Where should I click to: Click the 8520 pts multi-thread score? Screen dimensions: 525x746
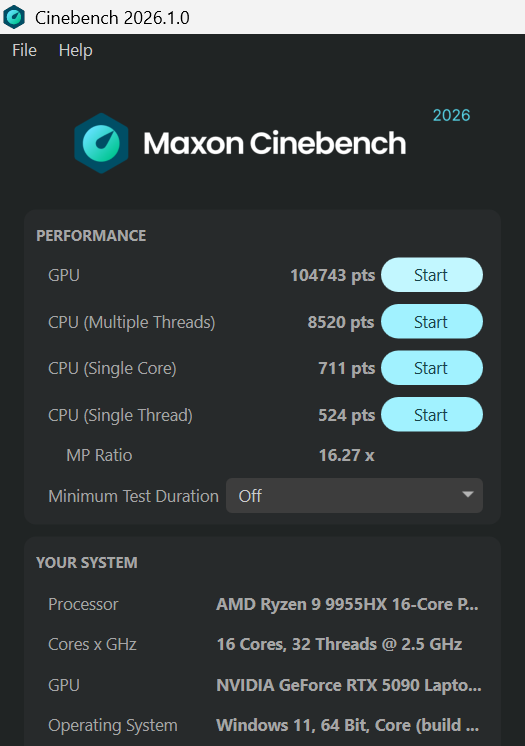pos(341,322)
